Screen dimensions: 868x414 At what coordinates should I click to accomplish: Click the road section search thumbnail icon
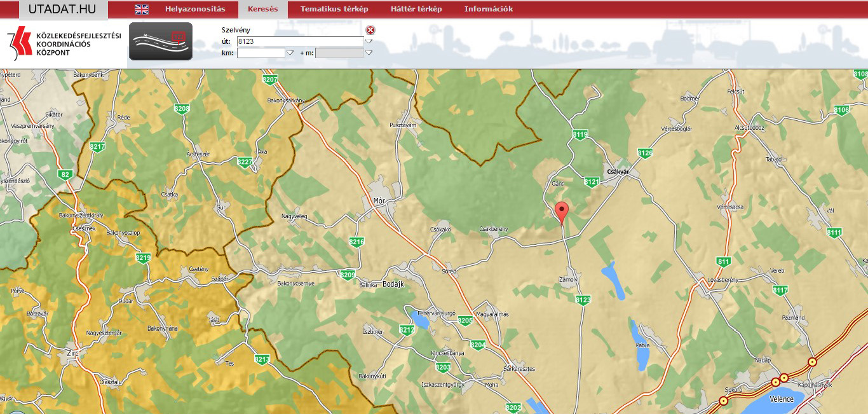161,41
